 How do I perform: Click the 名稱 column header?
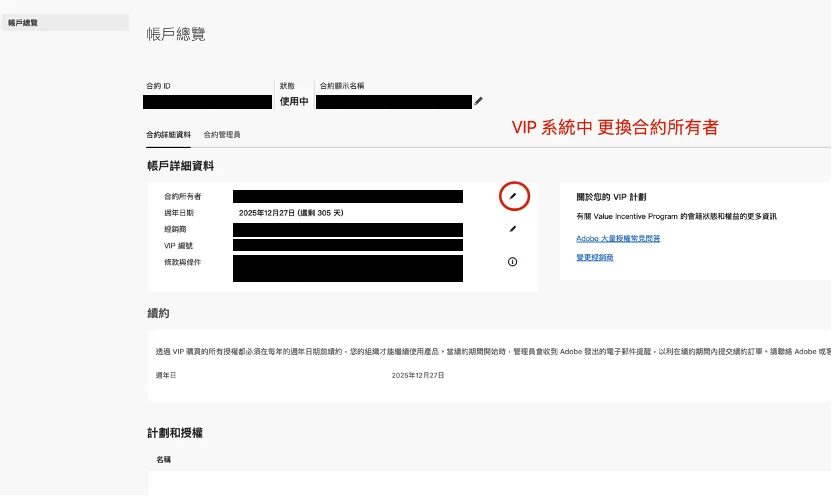point(163,459)
